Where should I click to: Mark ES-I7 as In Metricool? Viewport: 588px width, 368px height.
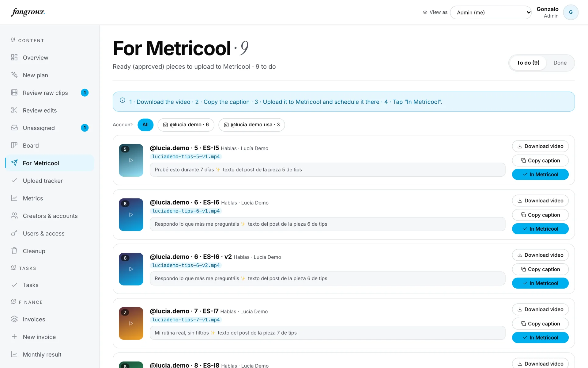tap(540, 338)
